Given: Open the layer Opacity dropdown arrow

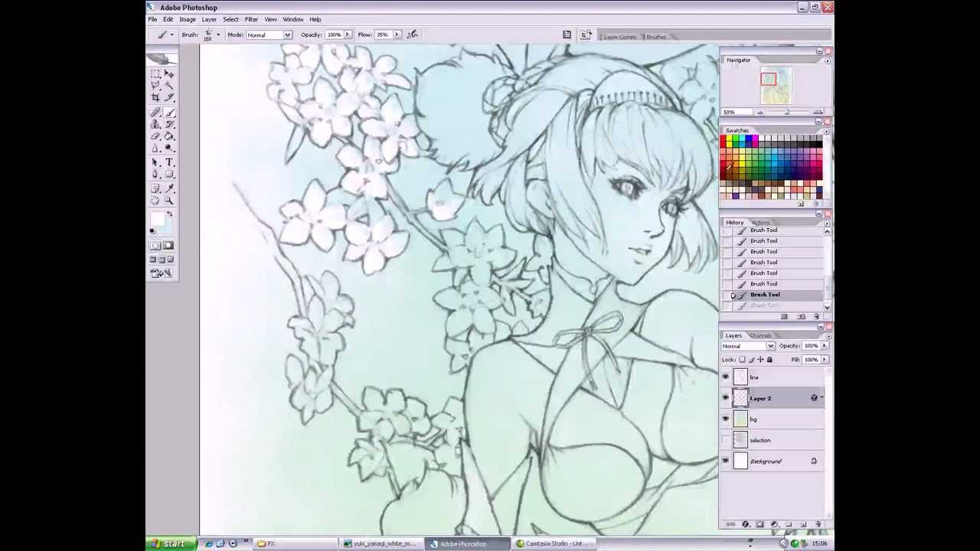Looking at the screenshot, I should point(825,346).
